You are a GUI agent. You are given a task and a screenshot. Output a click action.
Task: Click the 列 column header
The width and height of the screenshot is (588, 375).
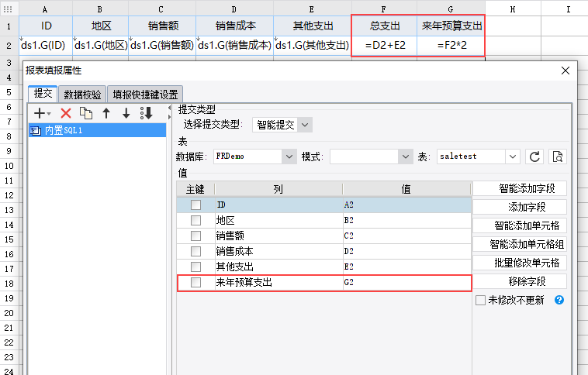click(278, 189)
